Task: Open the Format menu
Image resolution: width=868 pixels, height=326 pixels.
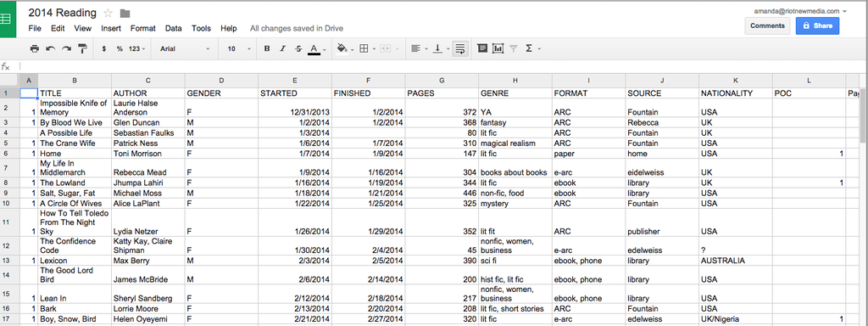Action: coord(142,28)
